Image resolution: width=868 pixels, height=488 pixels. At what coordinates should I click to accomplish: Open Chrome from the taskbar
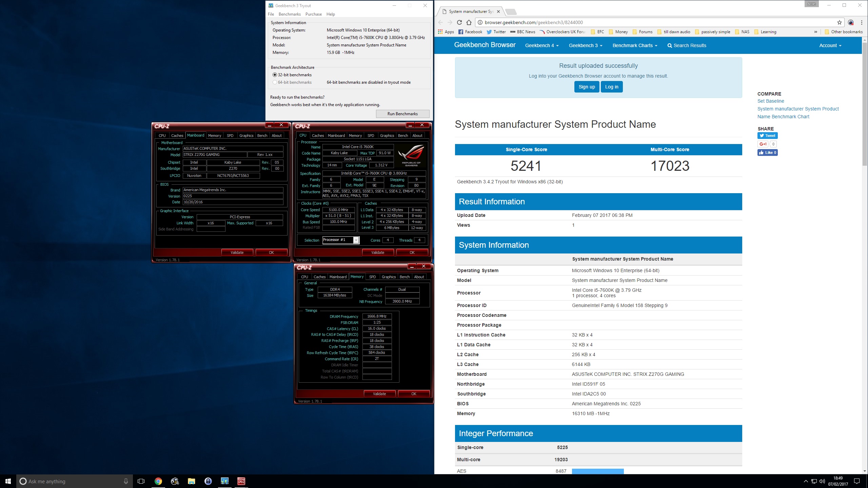158,481
